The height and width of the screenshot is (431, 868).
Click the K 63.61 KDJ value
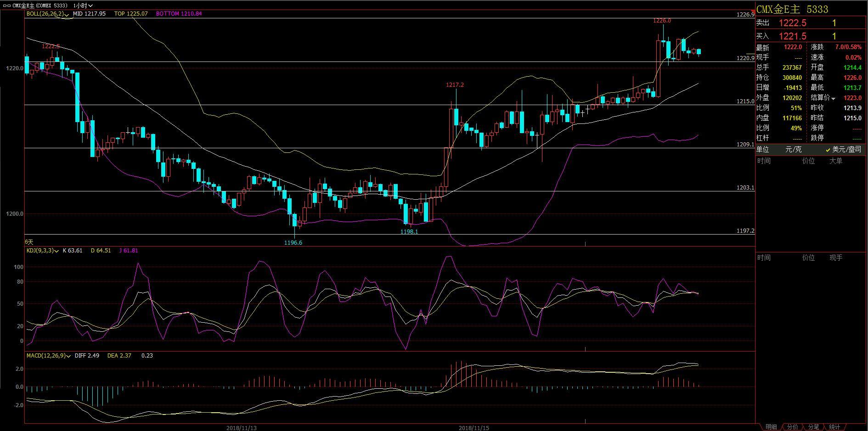73,251
